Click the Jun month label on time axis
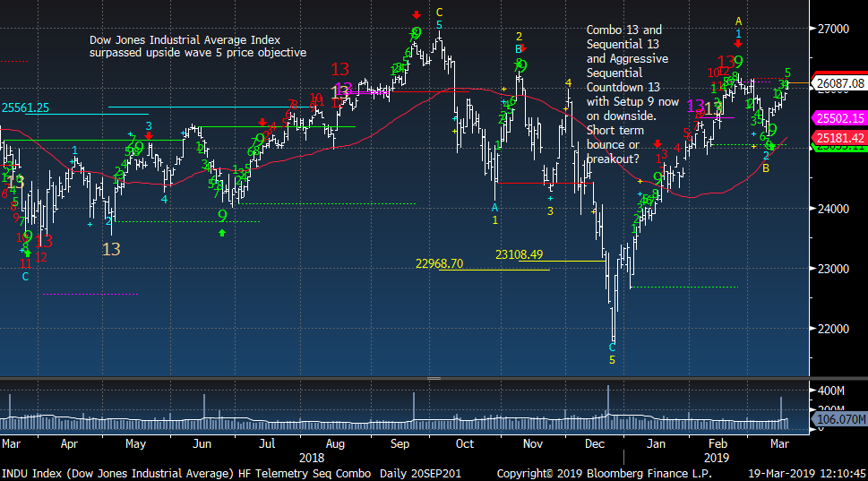 click(202, 444)
